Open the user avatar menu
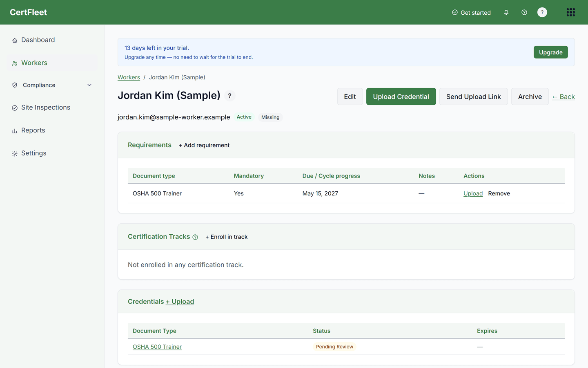Viewport: 588px width, 368px height. [542, 12]
